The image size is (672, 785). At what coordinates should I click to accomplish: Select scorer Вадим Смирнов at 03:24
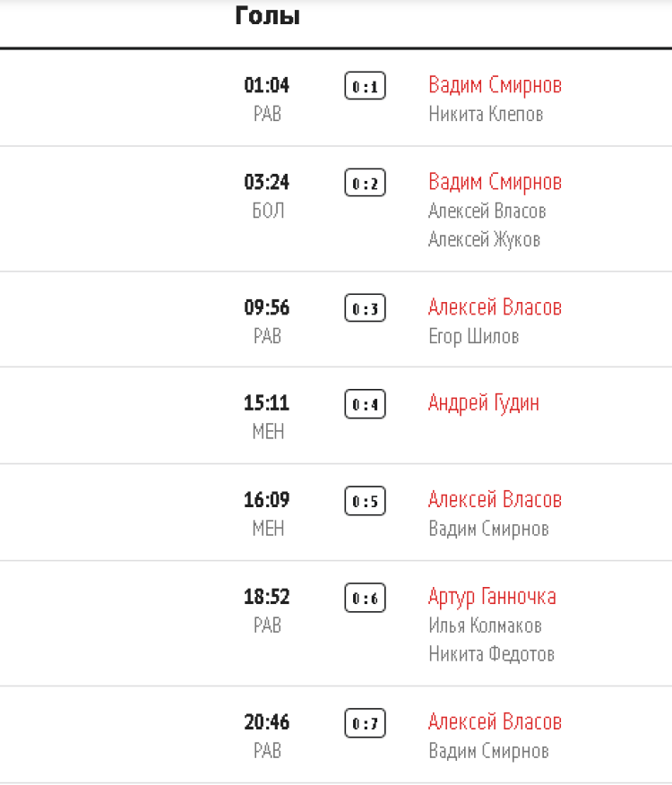[x=495, y=182]
